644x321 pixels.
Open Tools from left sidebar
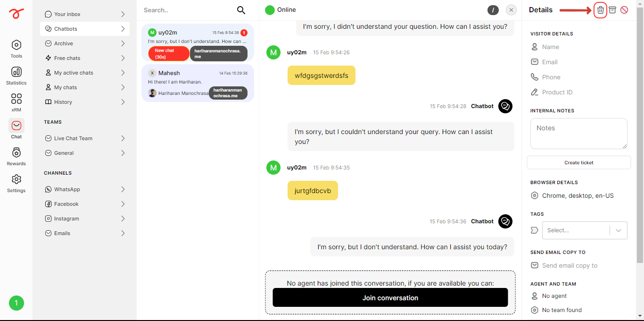click(17, 49)
